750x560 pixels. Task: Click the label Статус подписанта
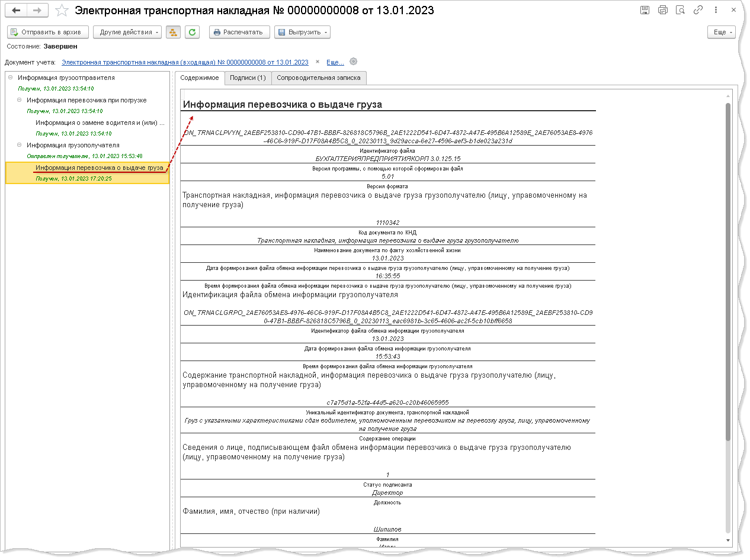pos(388,485)
